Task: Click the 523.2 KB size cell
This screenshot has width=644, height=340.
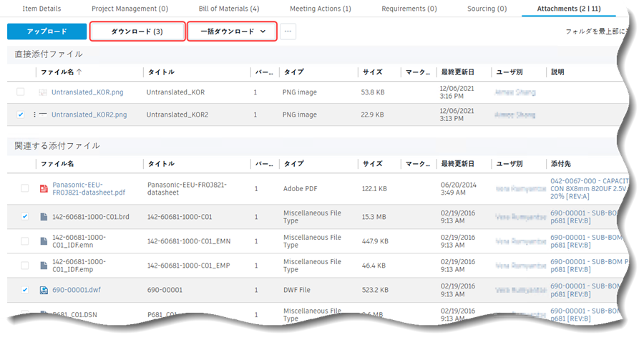Action: tap(375, 290)
